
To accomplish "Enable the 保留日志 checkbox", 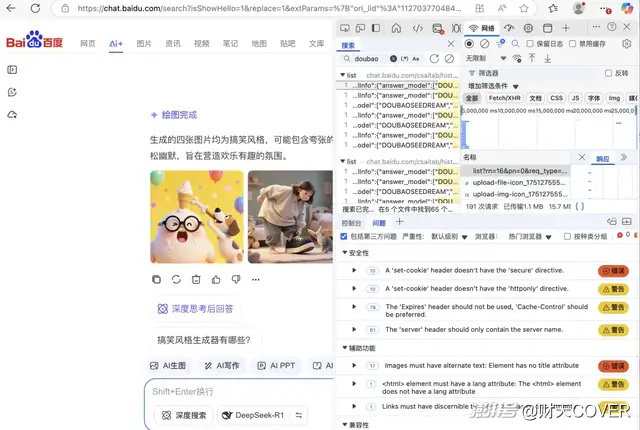I will [x=528, y=44].
